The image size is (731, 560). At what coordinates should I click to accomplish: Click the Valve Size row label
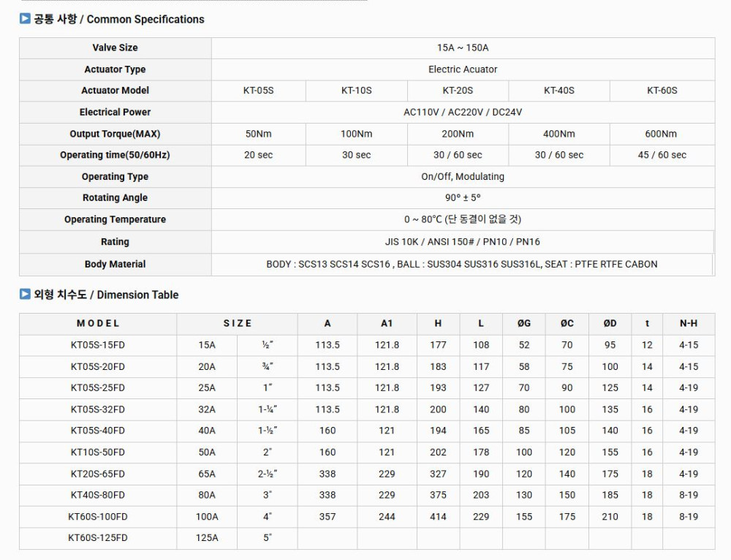pos(115,48)
